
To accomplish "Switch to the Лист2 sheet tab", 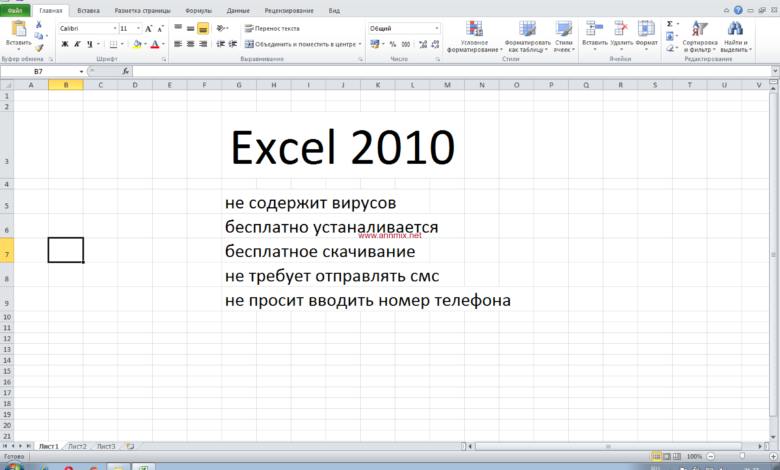I will pos(77,447).
